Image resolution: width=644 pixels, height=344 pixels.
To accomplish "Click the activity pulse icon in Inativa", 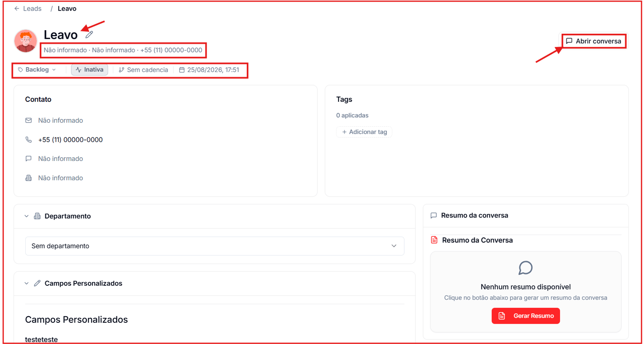I will [x=79, y=70].
